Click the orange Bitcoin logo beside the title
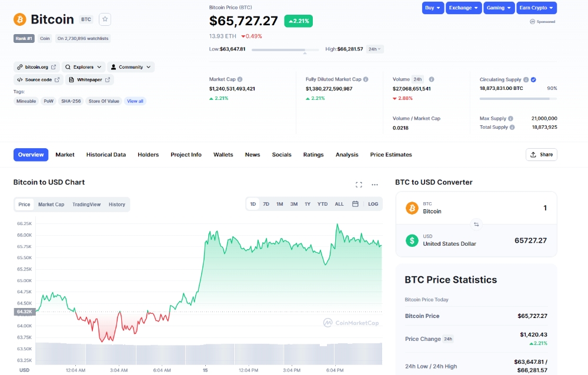Screen dimensions: 588x375 click(20, 19)
